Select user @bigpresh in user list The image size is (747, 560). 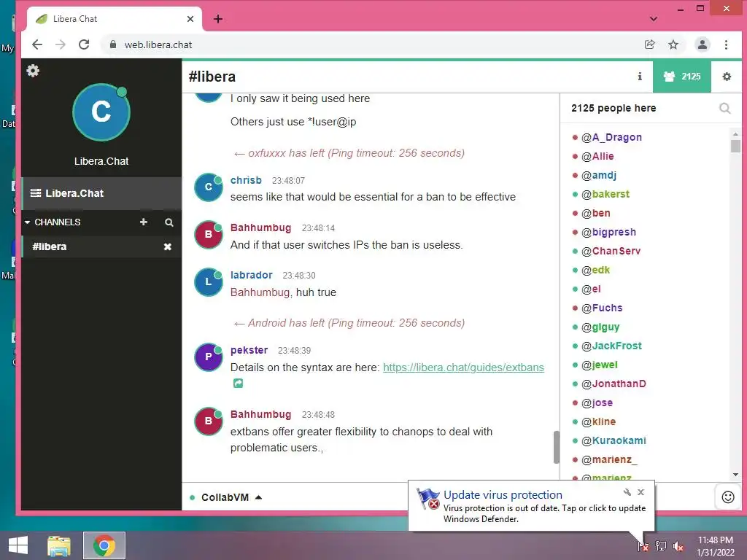(x=608, y=232)
